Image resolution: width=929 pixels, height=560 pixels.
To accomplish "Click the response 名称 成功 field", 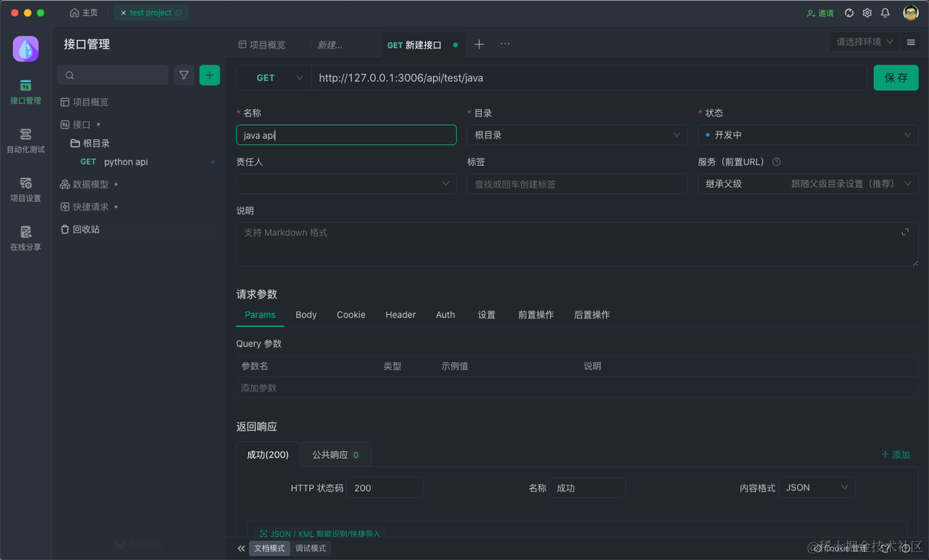I will [x=587, y=487].
